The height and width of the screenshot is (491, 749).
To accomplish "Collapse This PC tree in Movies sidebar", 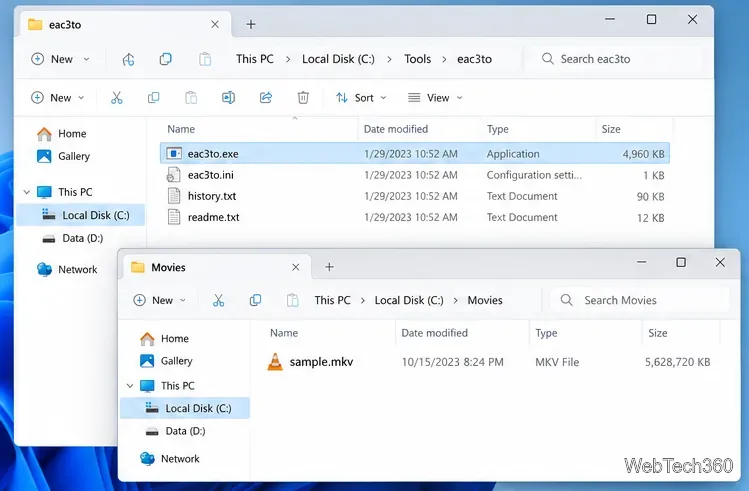I will [x=130, y=385].
